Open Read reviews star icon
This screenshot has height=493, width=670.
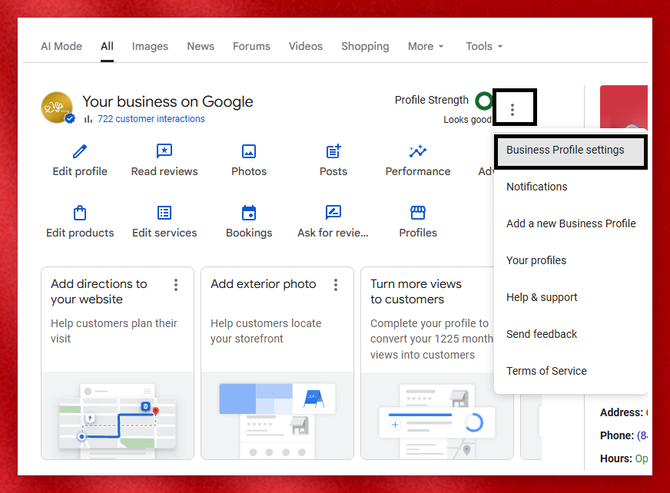click(x=164, y=151)
